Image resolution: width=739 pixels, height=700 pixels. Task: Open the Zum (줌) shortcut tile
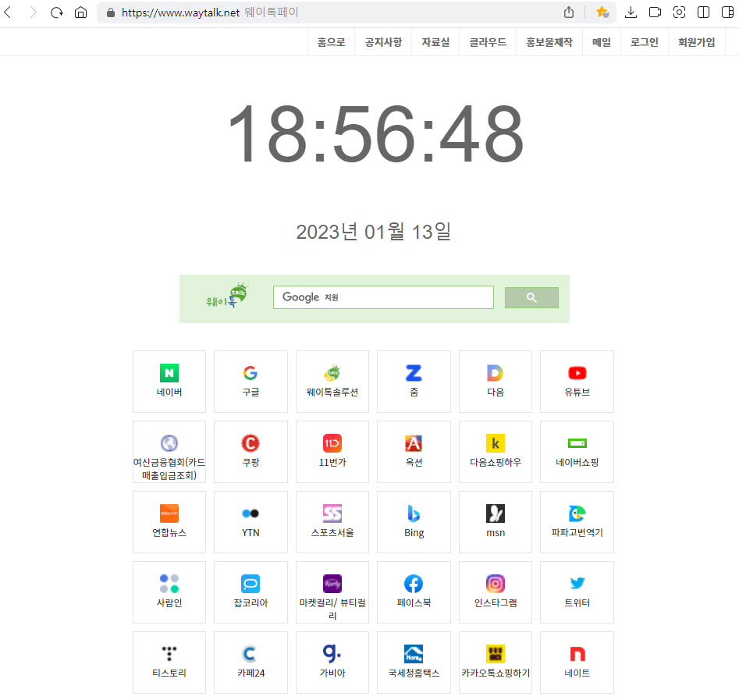[x=414, y=382]
